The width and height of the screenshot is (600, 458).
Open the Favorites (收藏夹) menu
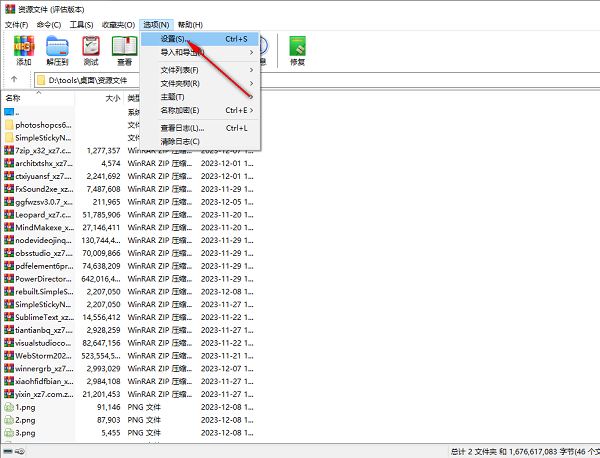pos(118,25)
